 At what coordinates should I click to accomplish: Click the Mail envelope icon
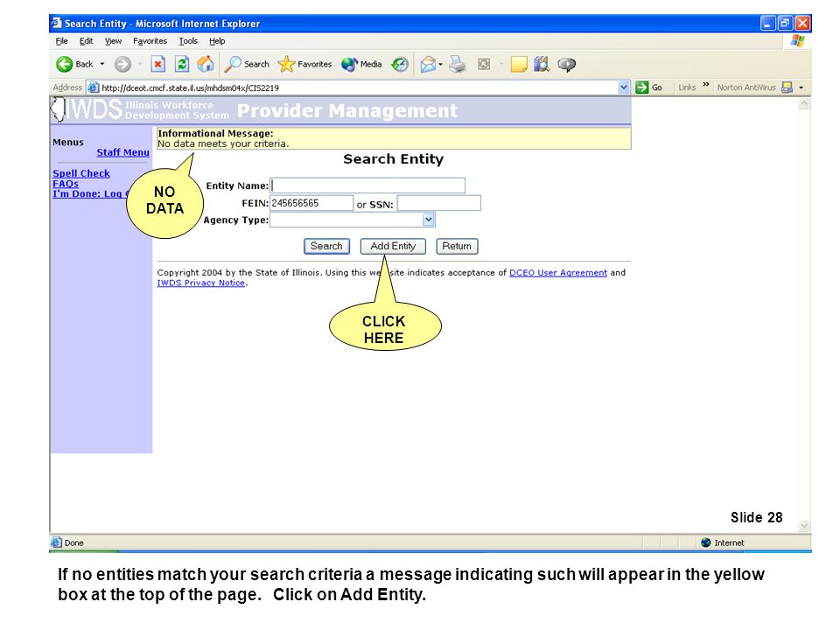pos(428,64)
